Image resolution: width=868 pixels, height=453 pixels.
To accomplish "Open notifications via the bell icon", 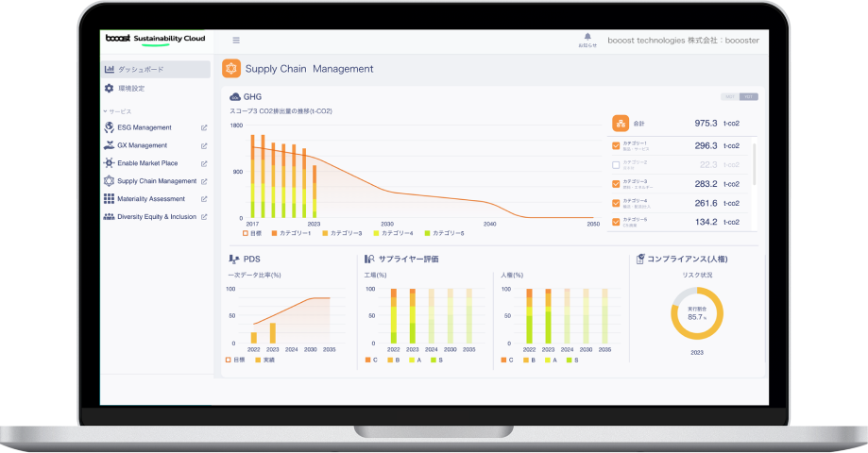I will [587, 39].
